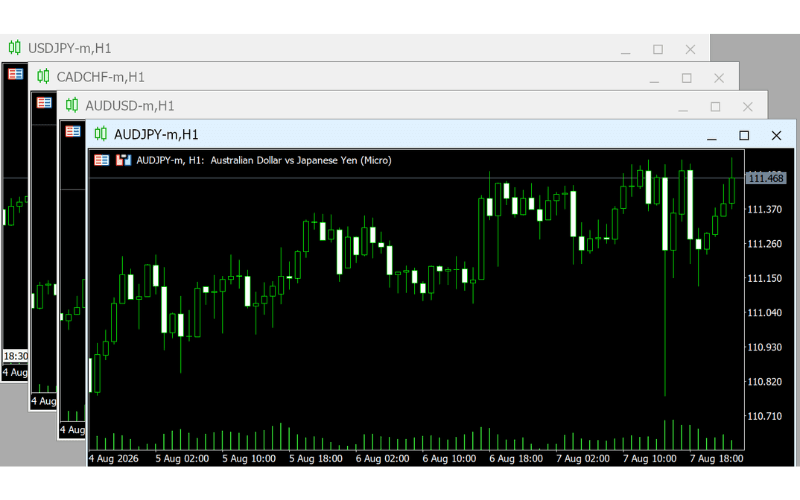Click the 4 Aug date label in AUDUSD window

[72, 430]
